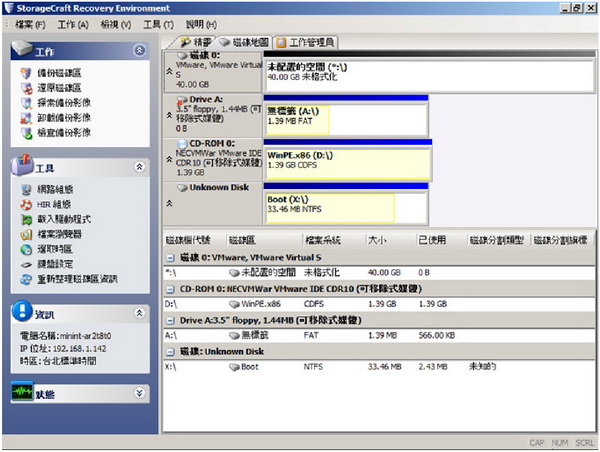This screenshot has height=452, width=600.
Task: Click the 還原磁碟區 restore volume icon
Action: [25, 89]
